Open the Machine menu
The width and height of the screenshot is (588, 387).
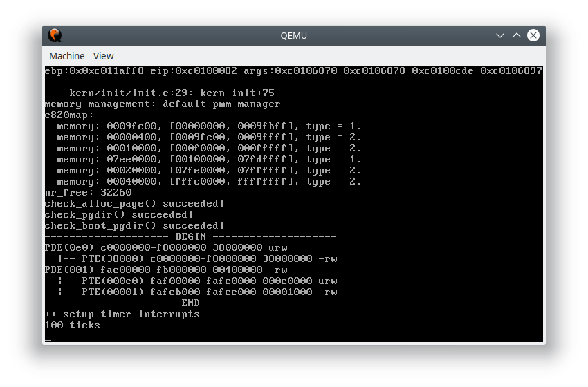66,56
